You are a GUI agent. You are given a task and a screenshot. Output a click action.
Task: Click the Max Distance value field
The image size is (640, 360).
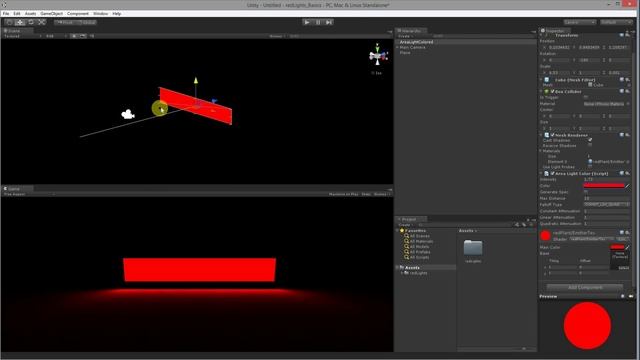coord(607,198)
